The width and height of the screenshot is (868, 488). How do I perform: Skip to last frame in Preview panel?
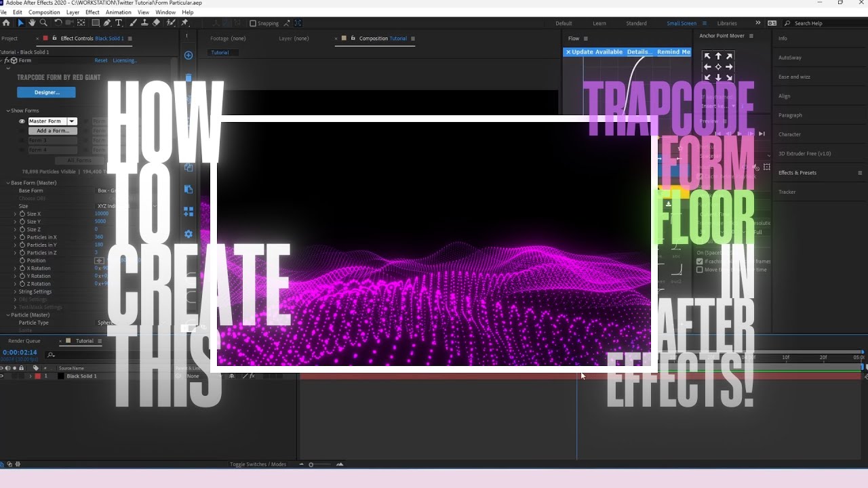tap(762, 134)
